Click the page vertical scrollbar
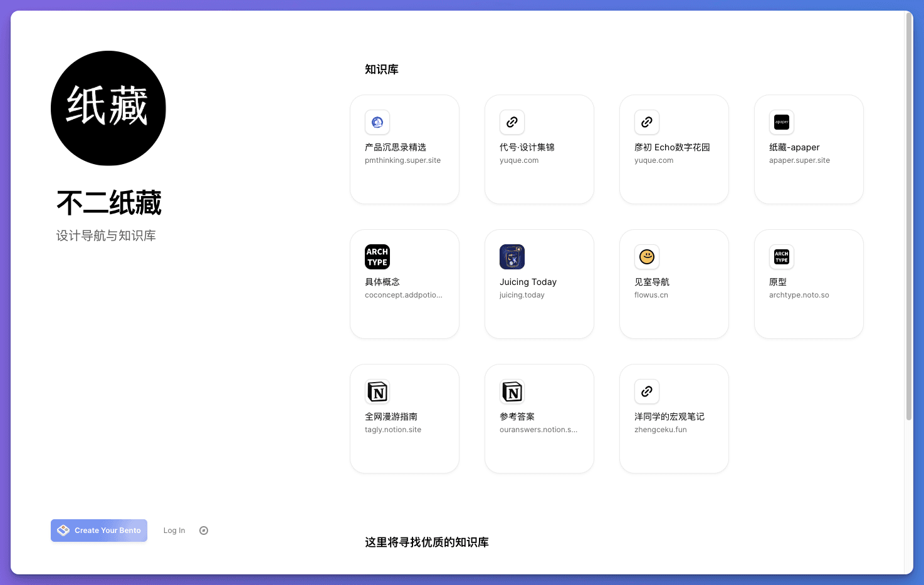 click(x=909, y=216)
